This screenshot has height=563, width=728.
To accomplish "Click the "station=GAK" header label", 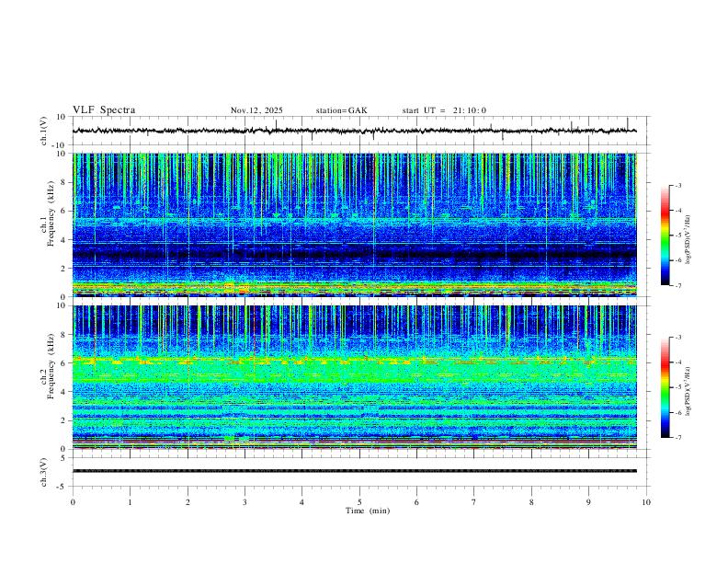I will pos(341,110).
